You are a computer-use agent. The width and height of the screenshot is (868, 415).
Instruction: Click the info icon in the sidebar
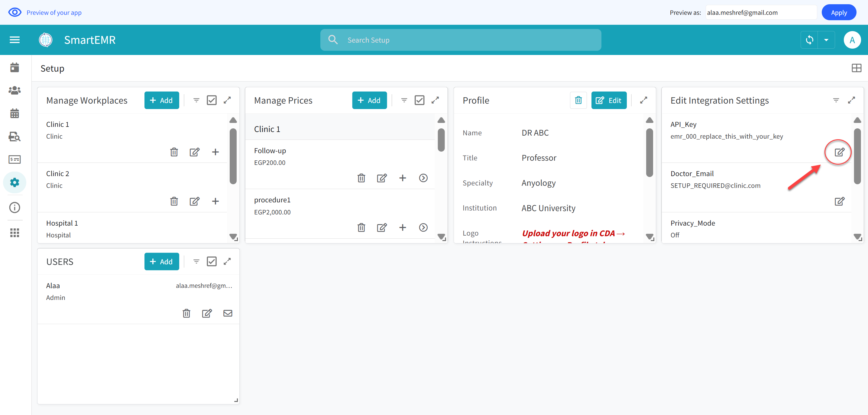(15, 207)
